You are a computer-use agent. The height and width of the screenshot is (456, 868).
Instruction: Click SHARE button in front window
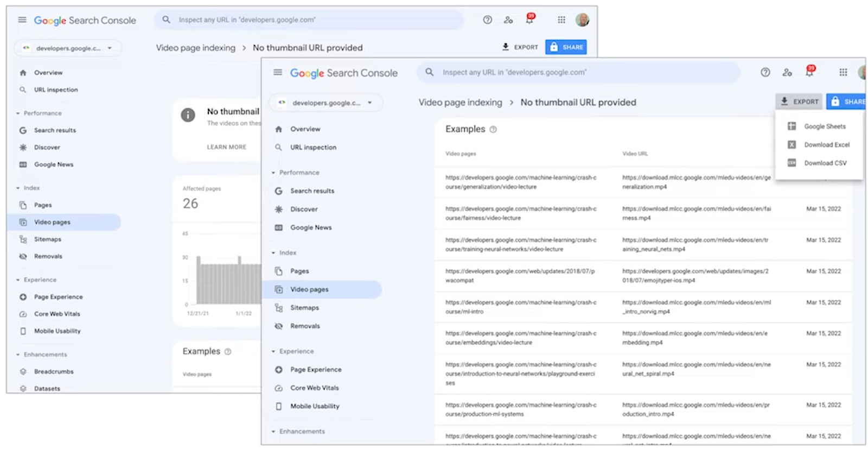tap(847, 102)
